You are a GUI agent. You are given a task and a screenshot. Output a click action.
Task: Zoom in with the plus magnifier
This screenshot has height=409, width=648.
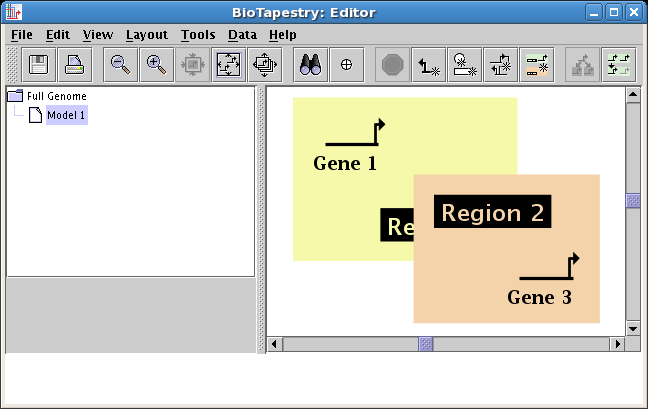point(156,64)
